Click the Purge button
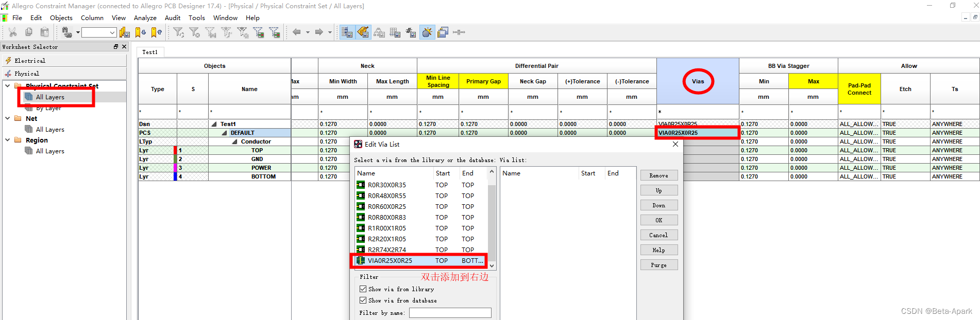980x320 pixels. [x=658, y=265]
